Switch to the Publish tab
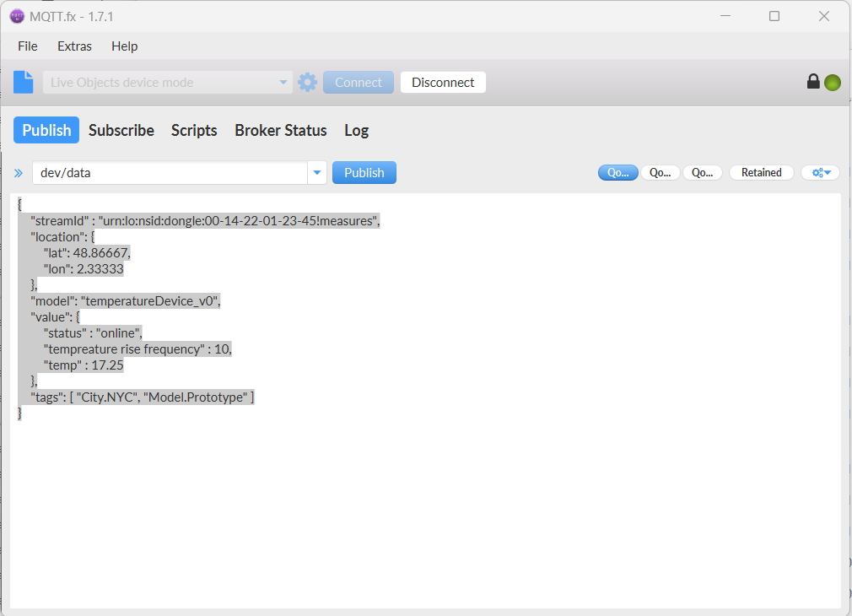 (x=46, y=130)
